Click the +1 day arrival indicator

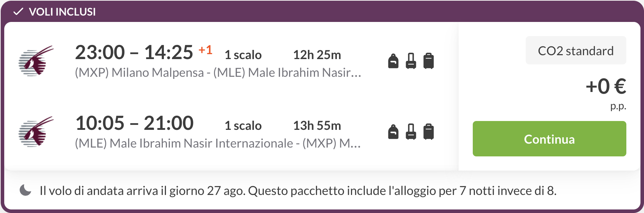[x=205, y=50]
